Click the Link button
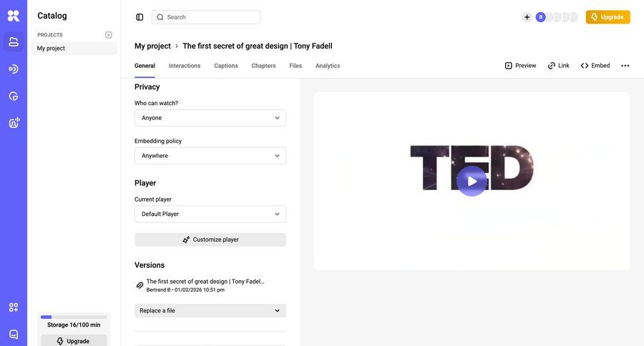The width and height of the screenshot is (644, 346). pyautogui.click(x=559, y=66)
